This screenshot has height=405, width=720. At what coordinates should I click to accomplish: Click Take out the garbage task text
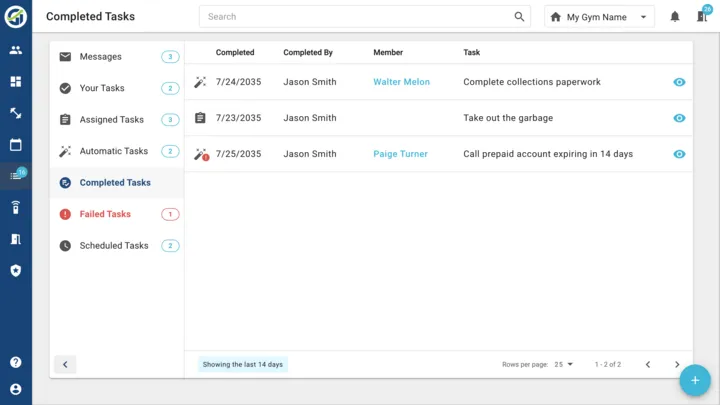click(x=508, y=118)
